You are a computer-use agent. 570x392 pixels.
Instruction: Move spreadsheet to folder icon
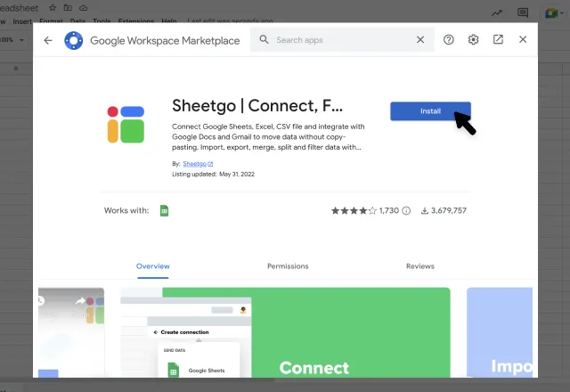[x=68, y=8]
